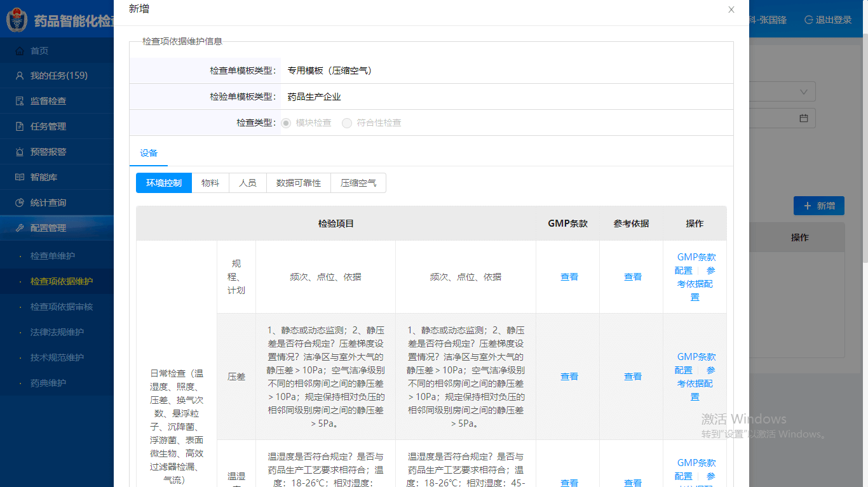Select the 压缩空气 sub-tab
Viewport: 868px width, 487px height.
[x=358, y=183]
